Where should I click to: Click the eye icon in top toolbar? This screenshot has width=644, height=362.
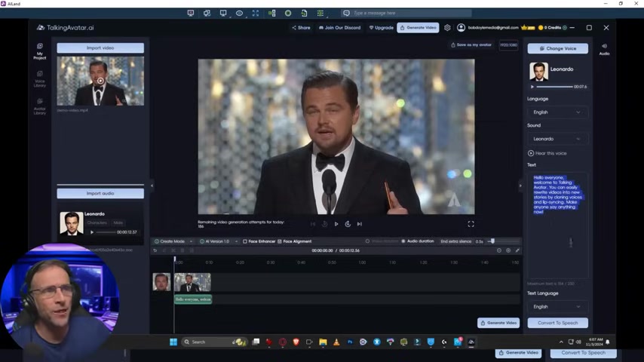pos(239,13)
